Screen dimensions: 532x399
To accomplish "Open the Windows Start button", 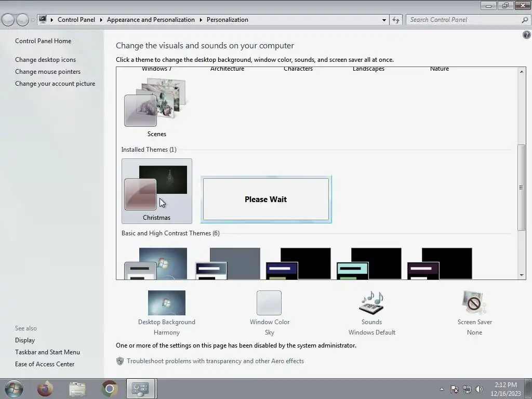I will tap(14, 389).
